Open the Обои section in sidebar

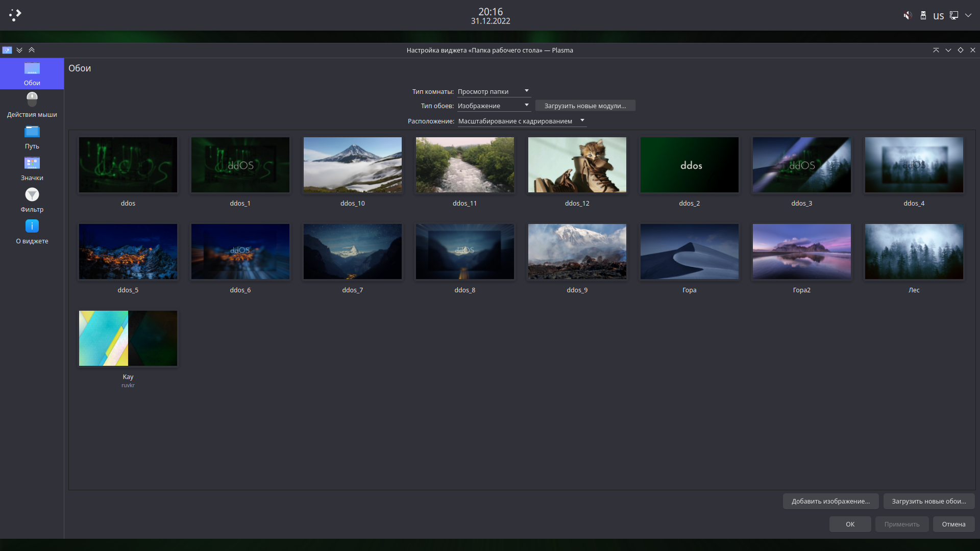coord(32,74)
